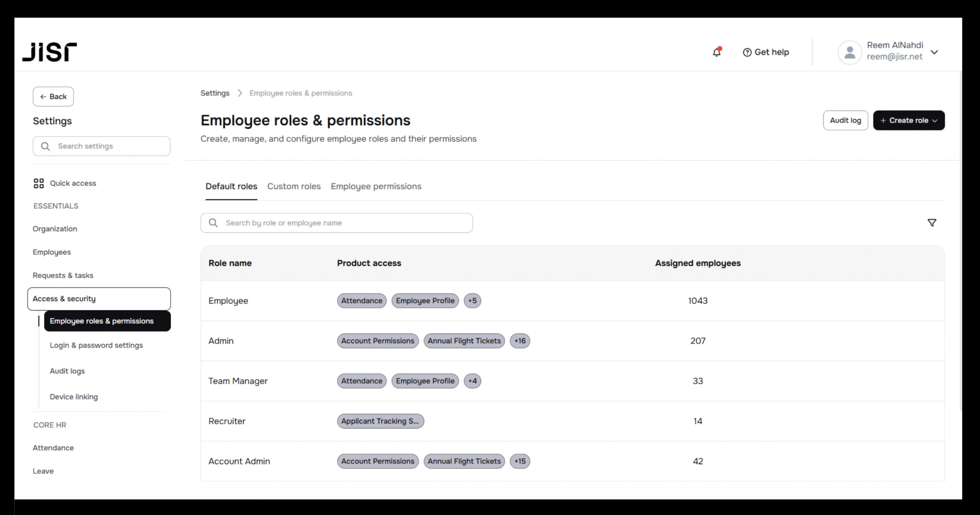Click the Settings breadcrumb link
This screenshot has height=515, width=980.
pyautogui.click(x=214, y=93)
